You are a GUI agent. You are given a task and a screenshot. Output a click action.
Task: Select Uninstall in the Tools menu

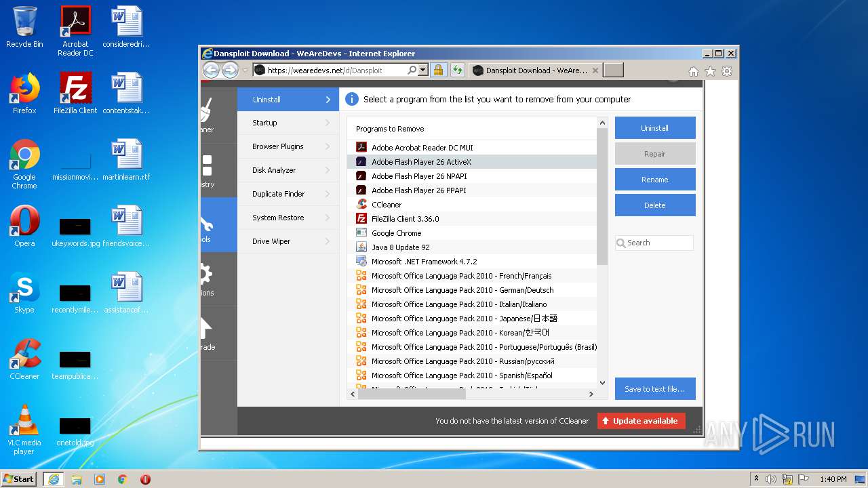pos(288,100)
